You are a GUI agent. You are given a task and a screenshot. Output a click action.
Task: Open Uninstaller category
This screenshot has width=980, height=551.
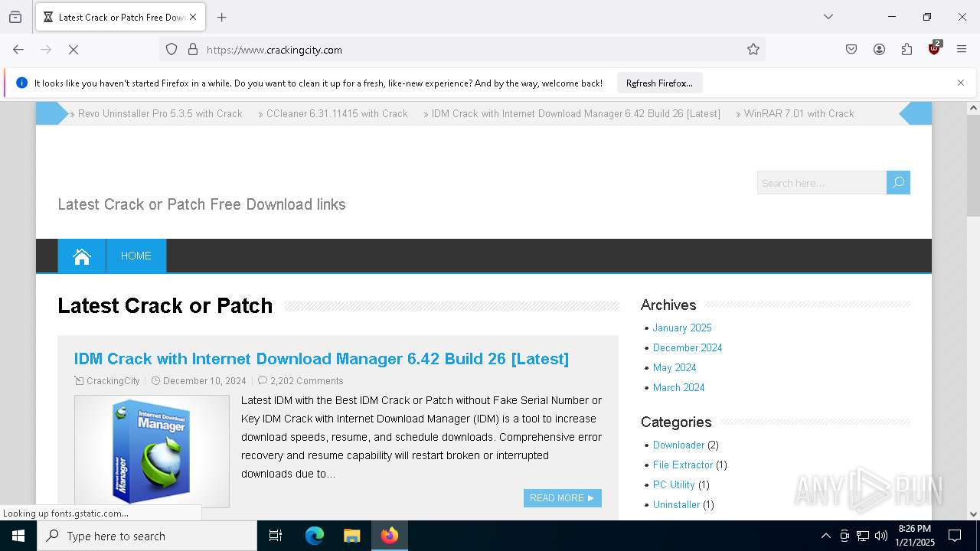coord(676,504)
